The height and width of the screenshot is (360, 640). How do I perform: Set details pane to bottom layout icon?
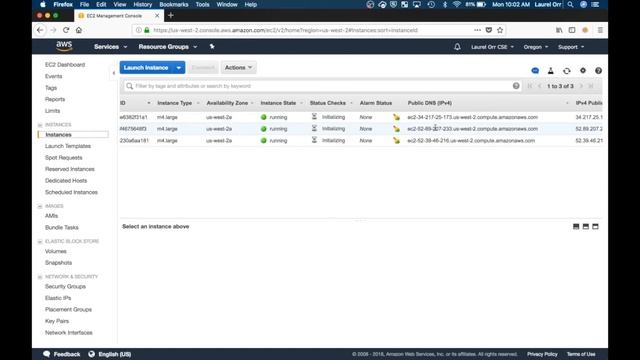tap(576, 227)
